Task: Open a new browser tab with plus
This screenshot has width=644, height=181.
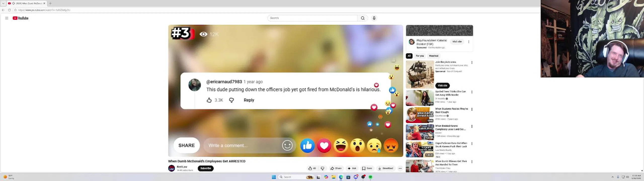Action: 50,3
